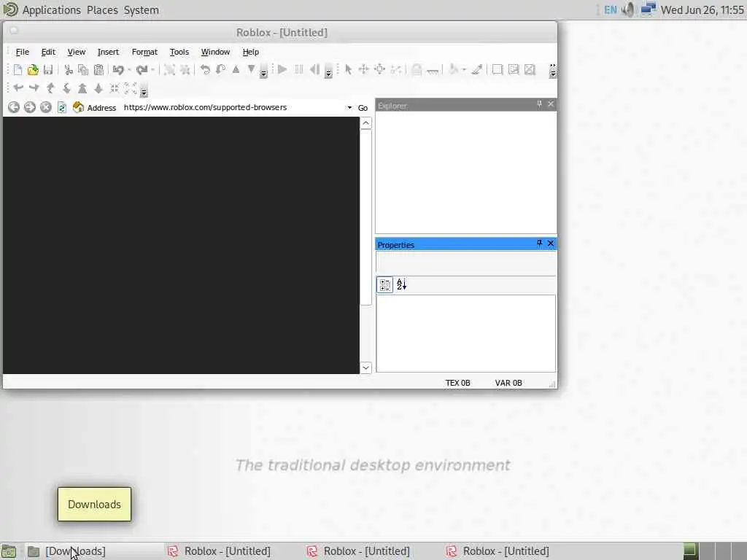Open the Window menu
The width and height of the screenshot is (747, 560).
pos(215,52)
